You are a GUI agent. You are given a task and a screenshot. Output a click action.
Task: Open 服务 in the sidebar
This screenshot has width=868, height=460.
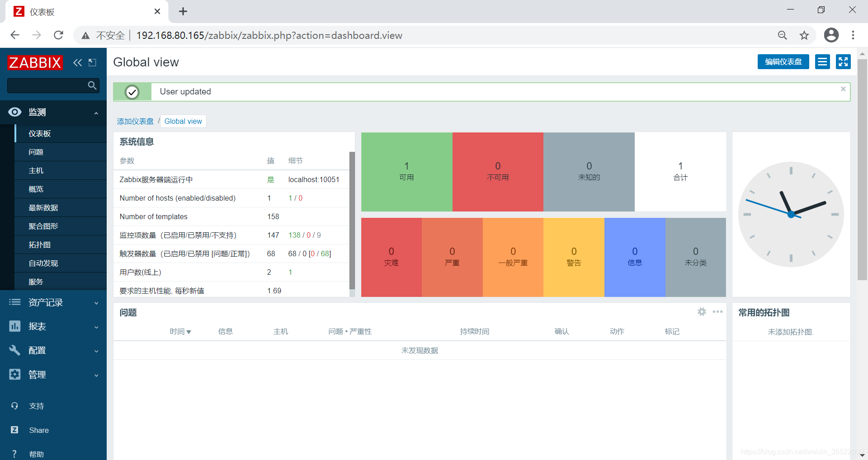[61, 282]
